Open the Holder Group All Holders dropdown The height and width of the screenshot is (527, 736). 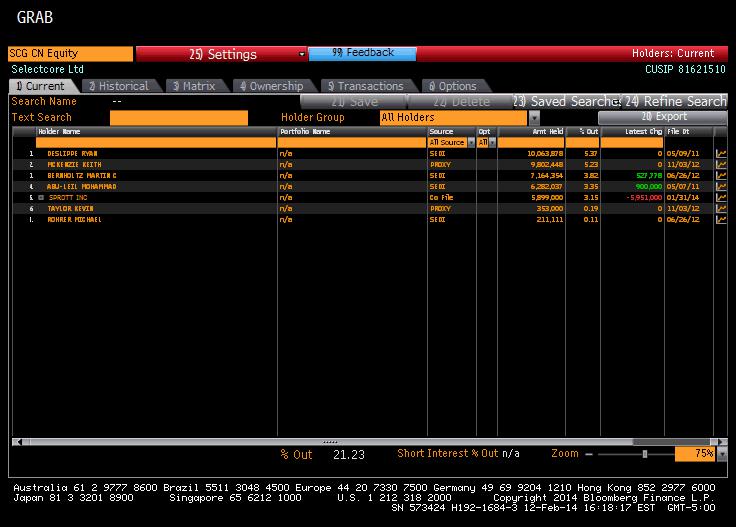(x=534, y=117)
